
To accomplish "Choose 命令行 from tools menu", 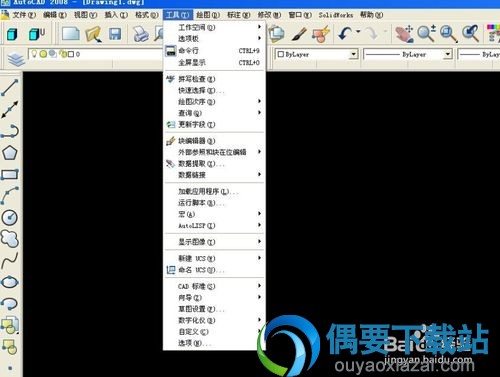I will pos(214,51).
